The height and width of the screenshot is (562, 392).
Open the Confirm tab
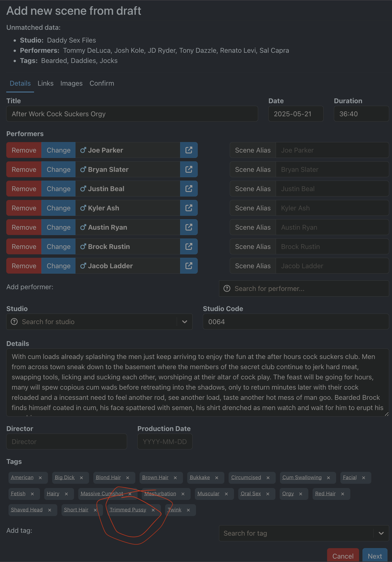point(102,83)
